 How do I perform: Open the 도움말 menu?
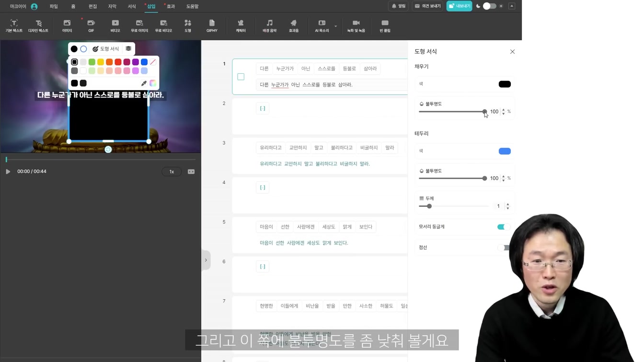pos(192,6)
